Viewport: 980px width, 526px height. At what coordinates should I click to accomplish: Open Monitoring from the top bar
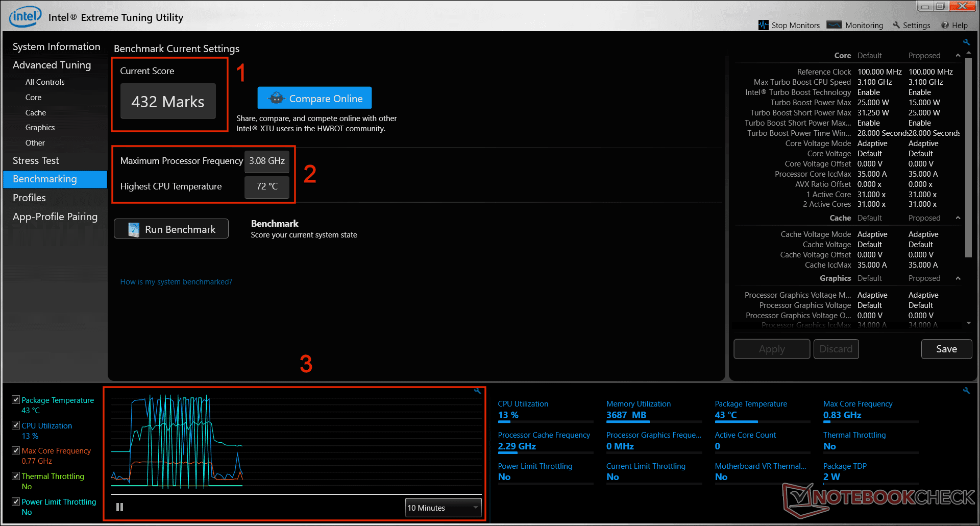[x=855, y=25]
